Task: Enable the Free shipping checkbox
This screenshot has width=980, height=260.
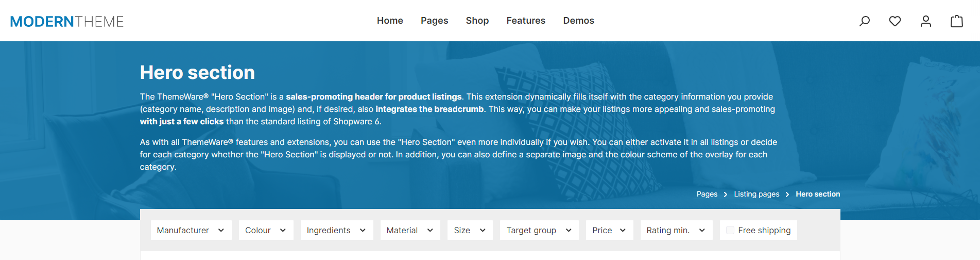Action: click(x=730, y=230)
